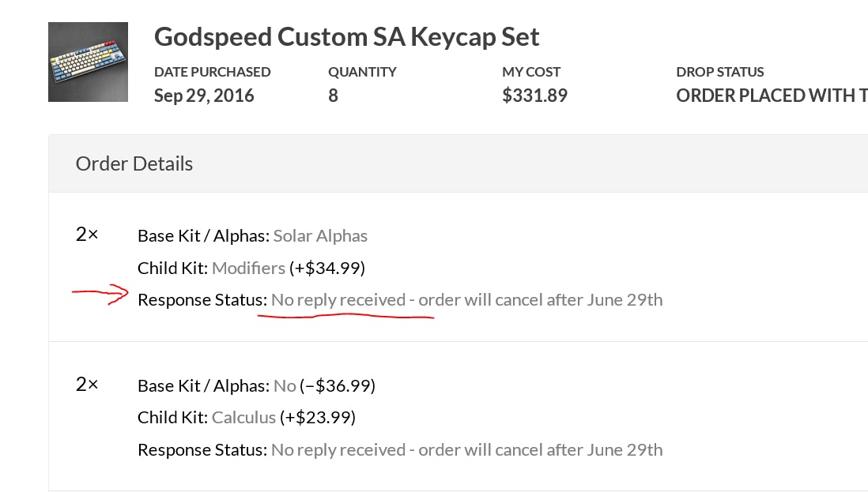Viewport: 868px width, 492px height.
Task: Open the Godspeed Custom SA Keycap Set title
Action: coord(346,36)
